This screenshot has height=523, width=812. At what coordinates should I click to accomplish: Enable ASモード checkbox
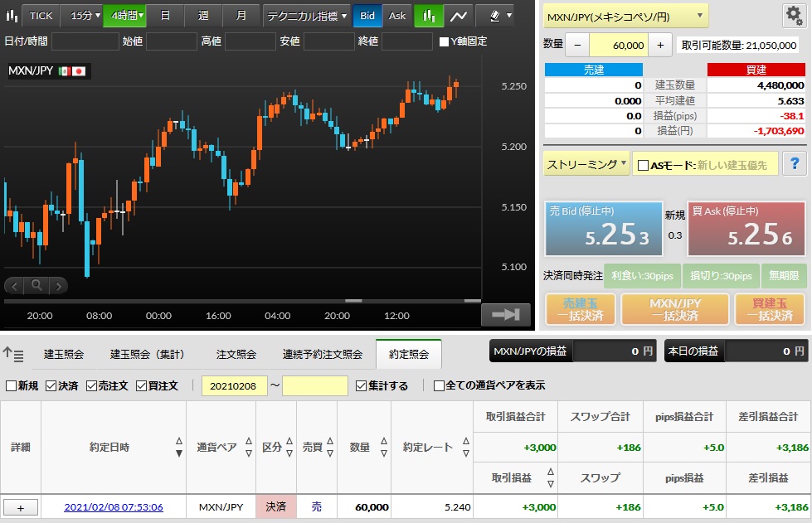[643, 166]
